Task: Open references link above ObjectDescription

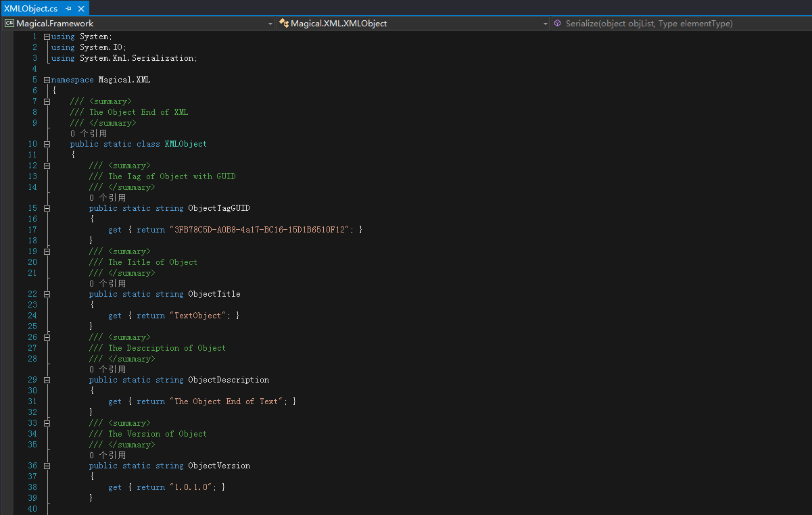Action: tap(108, 370)
